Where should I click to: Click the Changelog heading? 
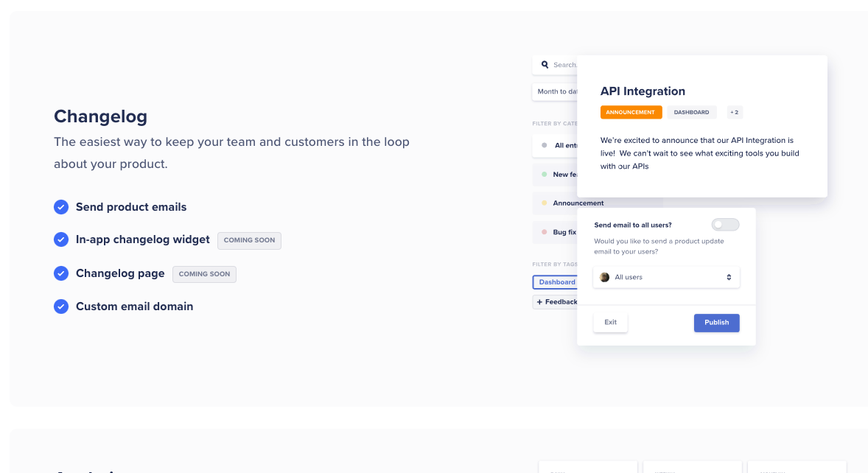(100, 116)
